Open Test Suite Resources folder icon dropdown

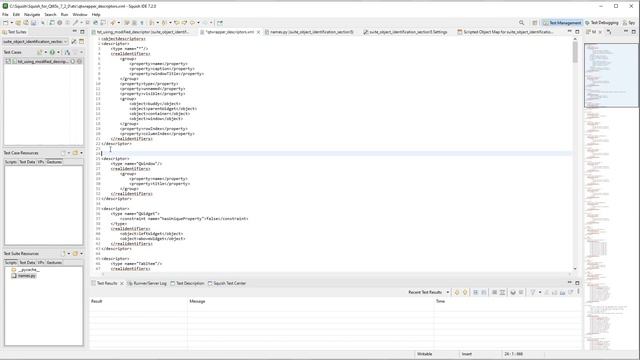click(81, 253)
